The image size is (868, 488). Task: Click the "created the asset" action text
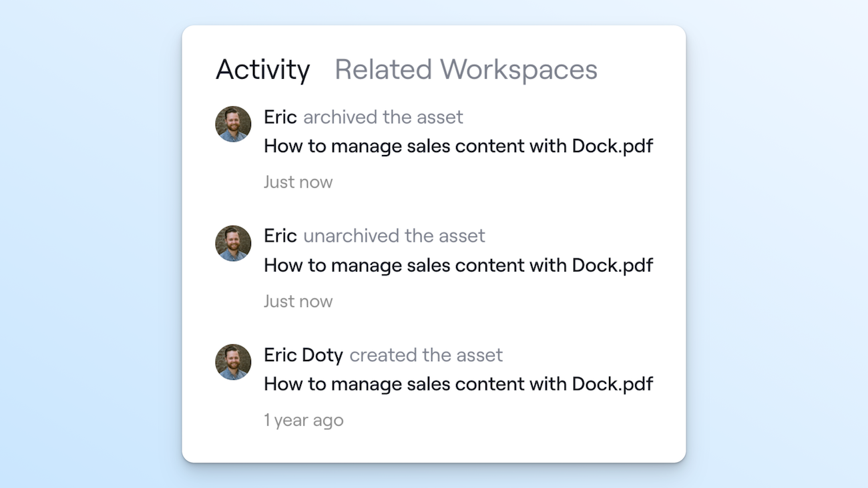coord(426,355)
